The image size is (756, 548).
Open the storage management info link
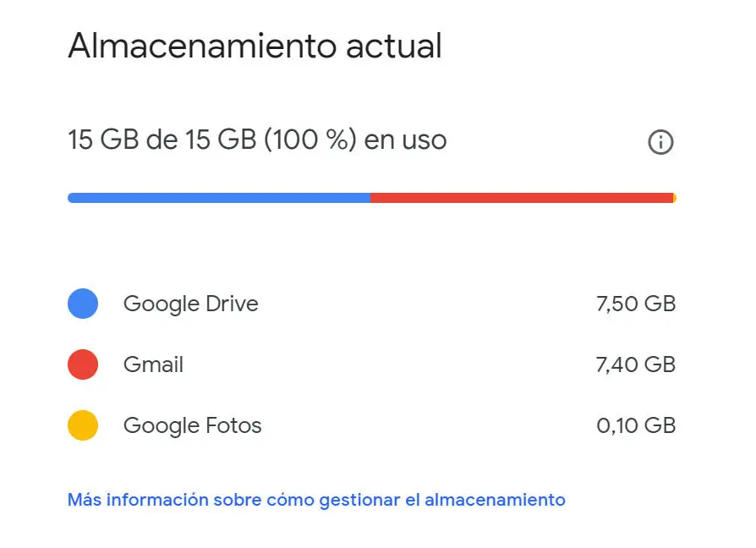tap(316, 500)
